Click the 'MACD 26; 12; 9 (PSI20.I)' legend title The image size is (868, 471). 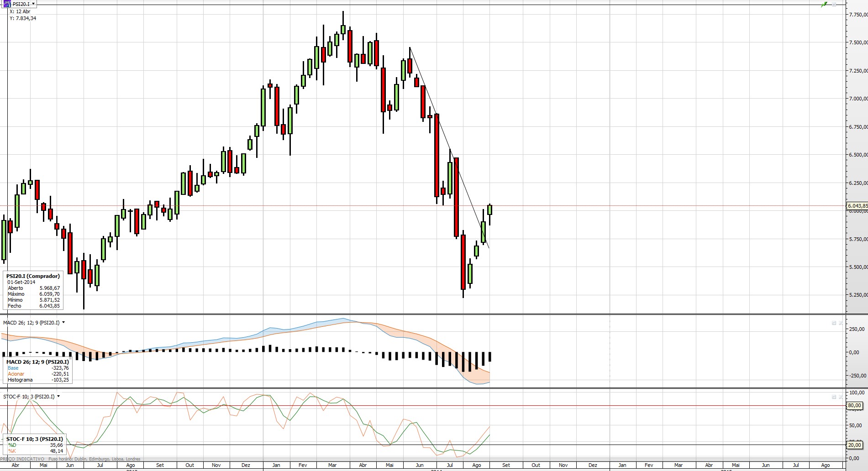tap(37, 362)
